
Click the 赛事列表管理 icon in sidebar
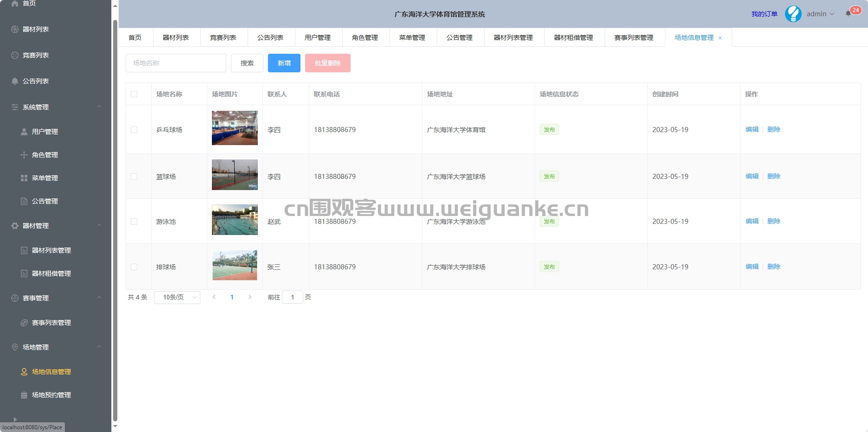click(24, 323)
